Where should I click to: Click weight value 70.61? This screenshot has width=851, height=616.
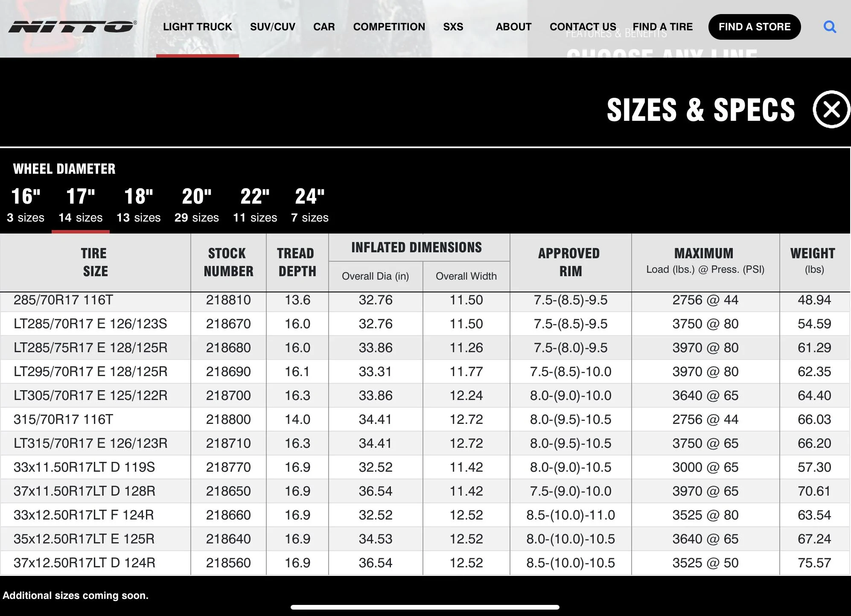pos(814,491)
